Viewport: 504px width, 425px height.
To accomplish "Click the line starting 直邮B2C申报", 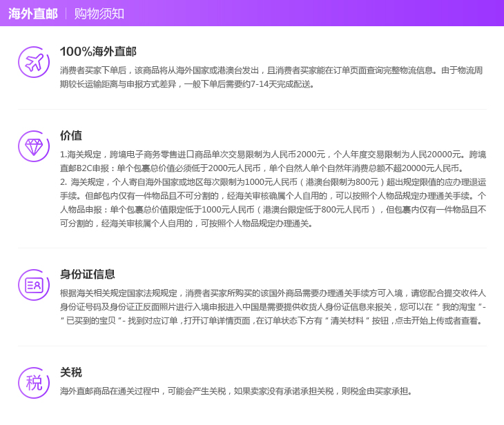I will 262,168.
